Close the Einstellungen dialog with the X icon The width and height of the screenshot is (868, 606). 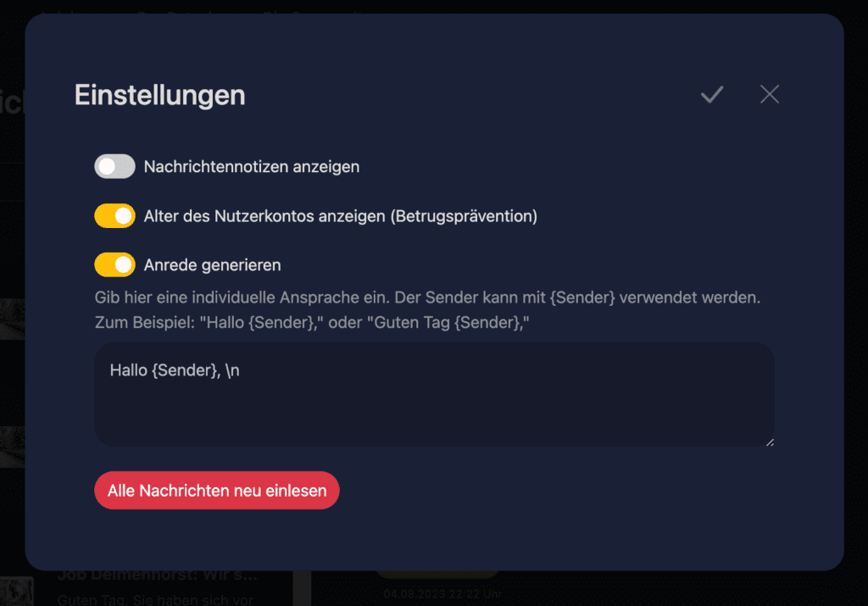770,94
